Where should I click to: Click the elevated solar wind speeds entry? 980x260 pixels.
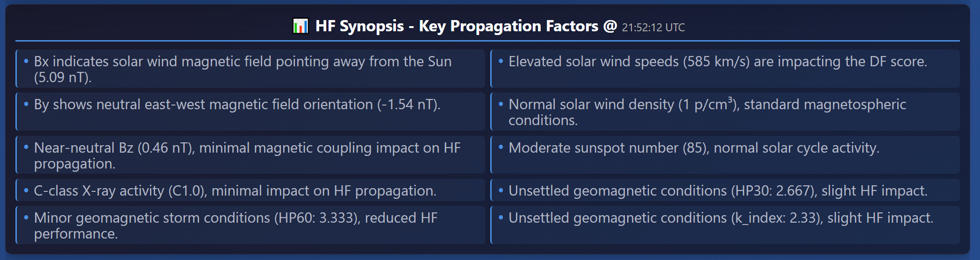pyautogui.click(x=725, y=69)
